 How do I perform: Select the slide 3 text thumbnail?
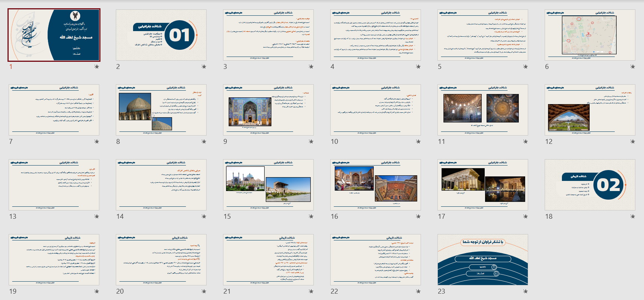pyautogui.click(x=268, y=35)
